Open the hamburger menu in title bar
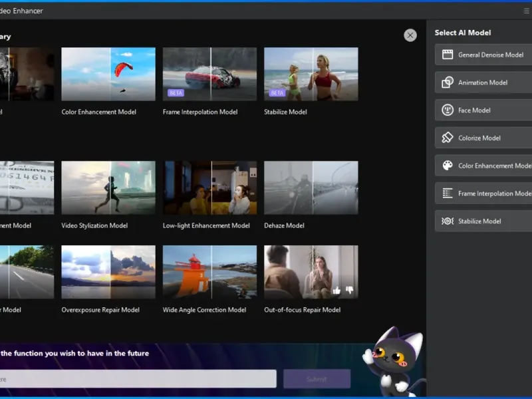532x399 pixels. pyautogui.click(x=526, y=11)
